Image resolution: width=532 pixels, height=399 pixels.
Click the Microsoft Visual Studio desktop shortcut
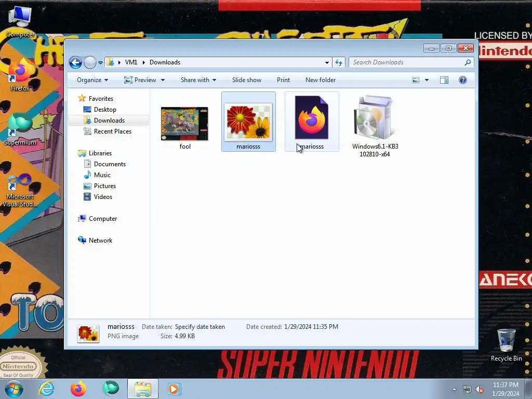tap(20, 190)
